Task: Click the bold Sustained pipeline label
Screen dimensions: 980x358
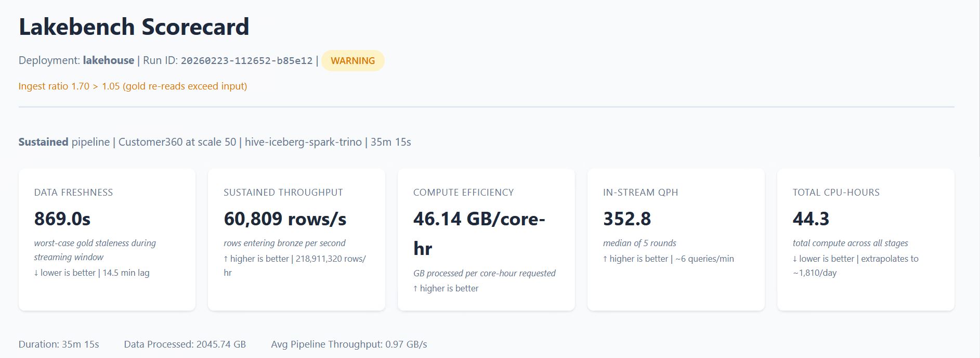Action: click(x=44, y=142)
